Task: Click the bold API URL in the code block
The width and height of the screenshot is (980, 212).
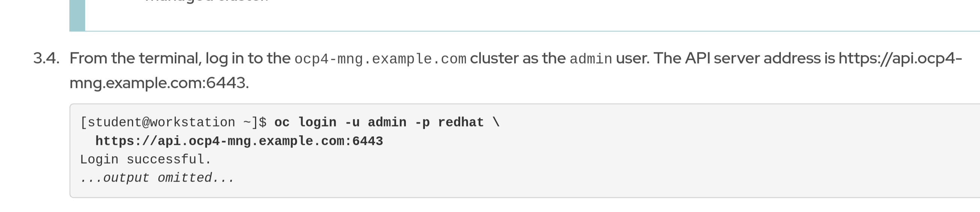Action: [x=239, y=141]
